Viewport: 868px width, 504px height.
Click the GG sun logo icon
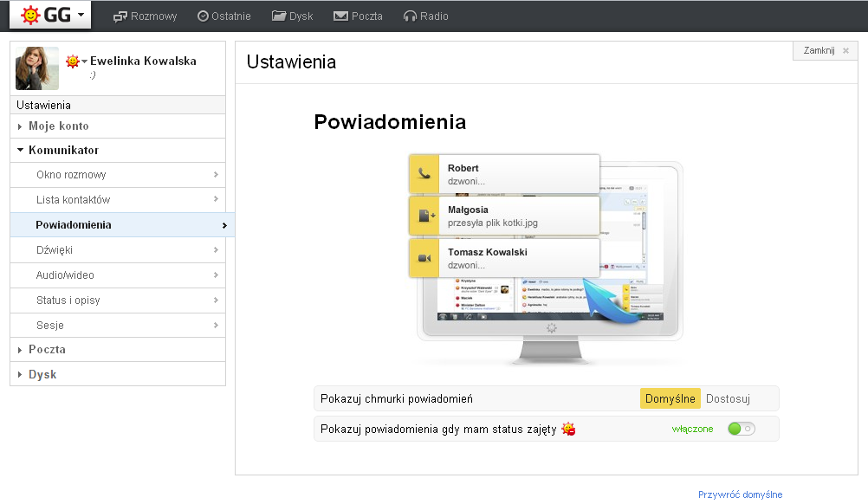[x=30, y=15]
